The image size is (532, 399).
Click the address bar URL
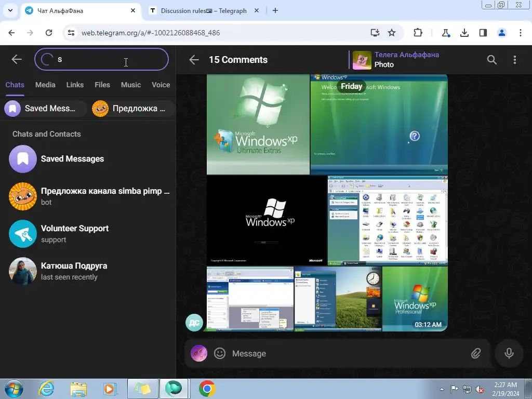[151, 33]
